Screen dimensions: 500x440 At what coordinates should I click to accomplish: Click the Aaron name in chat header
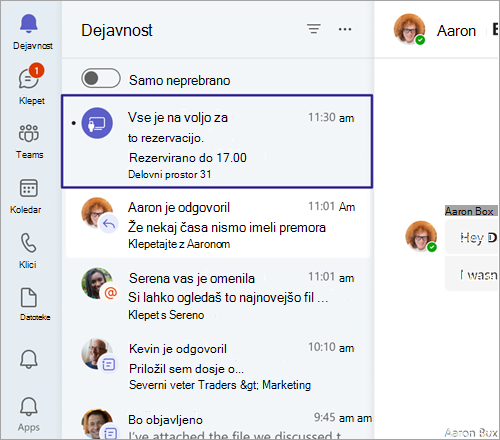[456, 31]
